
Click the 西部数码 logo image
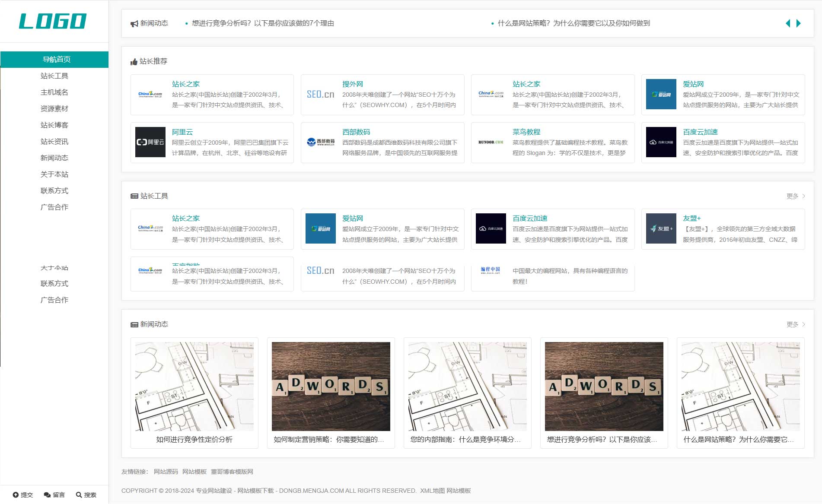click(321, 142)
